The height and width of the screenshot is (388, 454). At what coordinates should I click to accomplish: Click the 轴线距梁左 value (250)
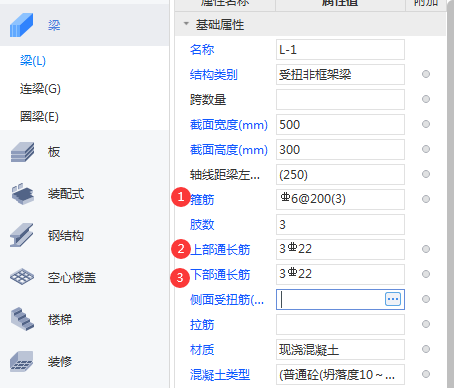340,174
